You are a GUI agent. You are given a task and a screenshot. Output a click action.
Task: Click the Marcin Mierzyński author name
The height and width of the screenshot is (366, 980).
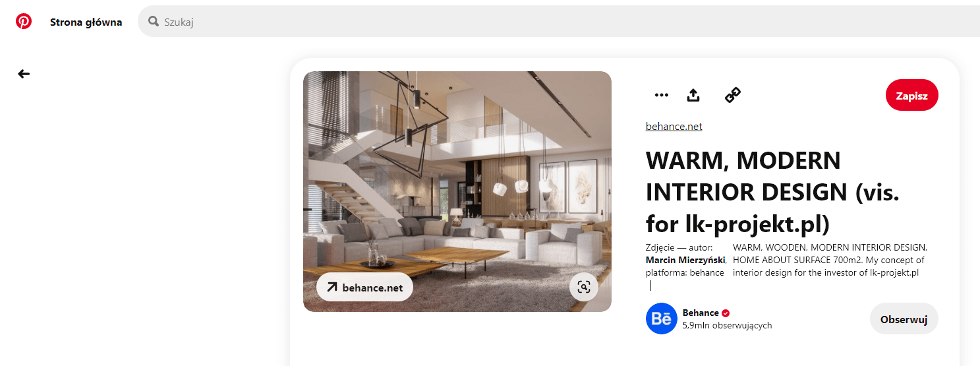coord(686,260)
